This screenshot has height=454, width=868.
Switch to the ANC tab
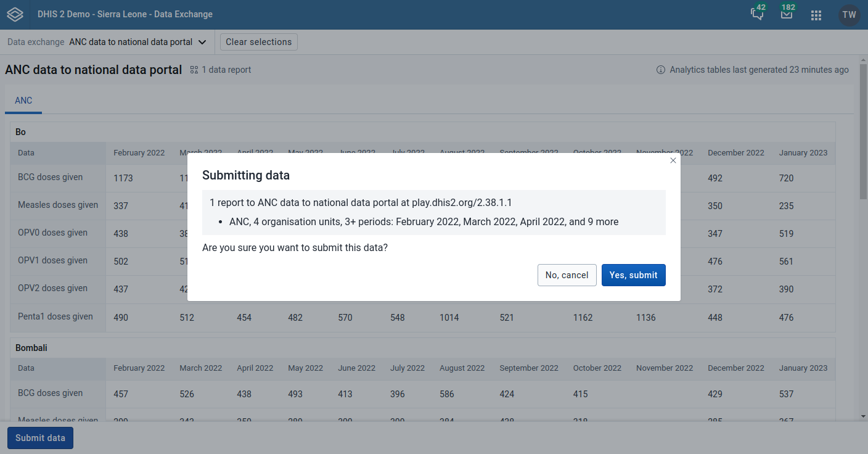pos(23,101)
